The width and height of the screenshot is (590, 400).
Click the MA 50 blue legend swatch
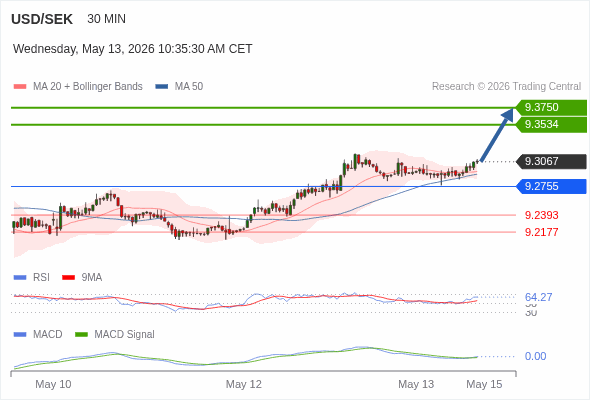coord(161,87)
